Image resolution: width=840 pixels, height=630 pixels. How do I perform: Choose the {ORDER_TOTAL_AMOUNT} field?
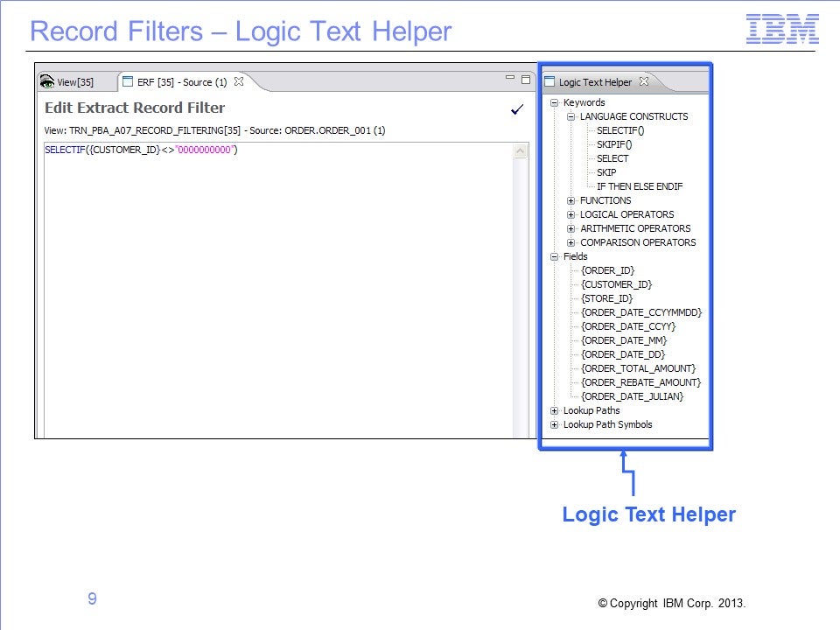(639, 368)
